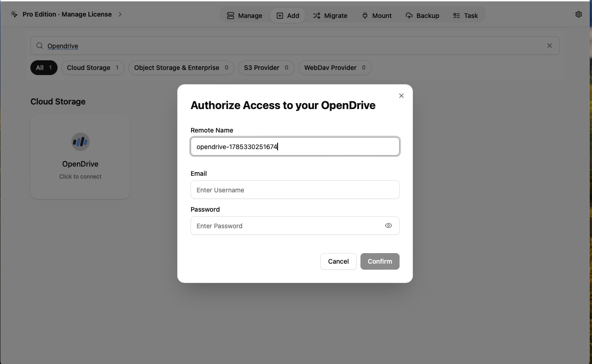Image resolution: width=592 pixels, height=364 pixels.
Task: Expand Pro Edition Manage License chevron
Action: point(120,14)
